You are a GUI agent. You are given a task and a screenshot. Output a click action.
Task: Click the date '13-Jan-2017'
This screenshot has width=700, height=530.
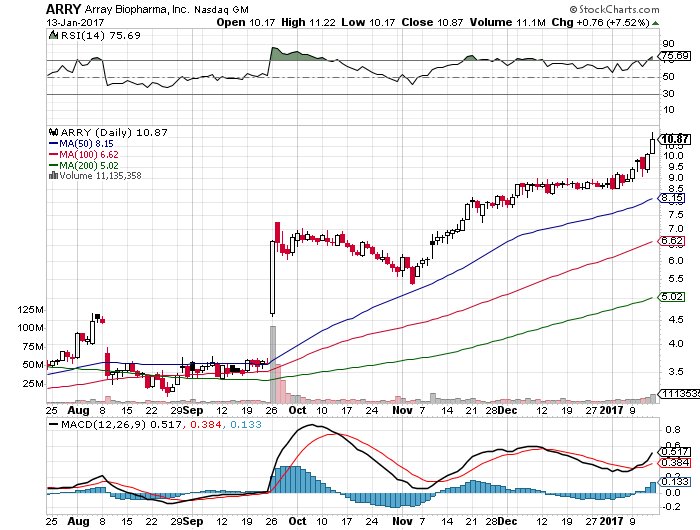[75, 22]
